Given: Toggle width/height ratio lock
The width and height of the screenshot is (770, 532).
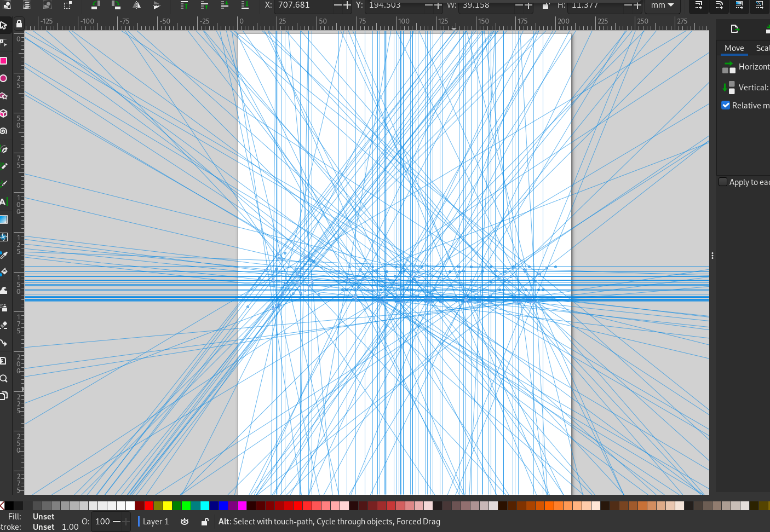Looking at the screenshot, I should (546, 5).
